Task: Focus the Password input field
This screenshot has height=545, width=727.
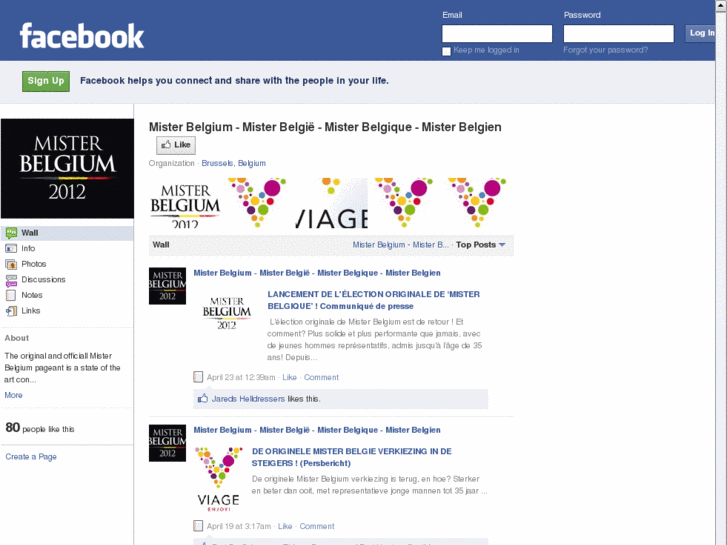Action: 619,33
